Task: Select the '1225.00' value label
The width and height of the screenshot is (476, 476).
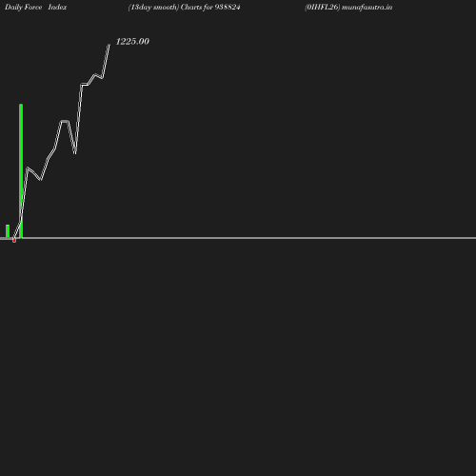Action: [x=132, y=42]
